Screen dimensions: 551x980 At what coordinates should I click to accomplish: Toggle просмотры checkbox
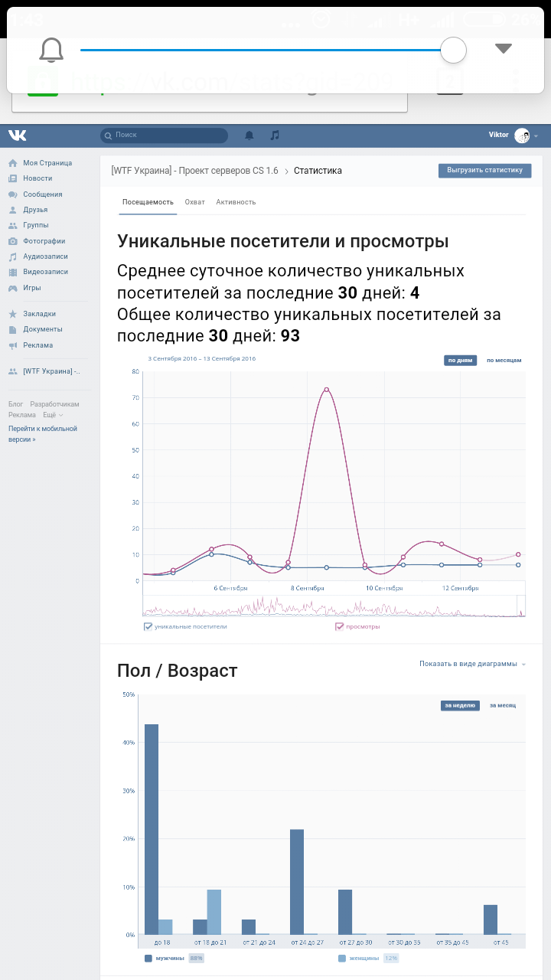339,626
